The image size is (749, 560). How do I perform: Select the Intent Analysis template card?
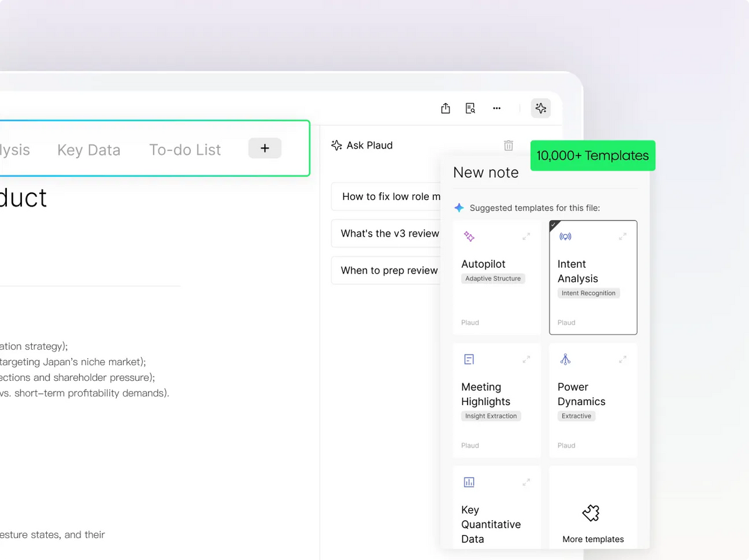pos(593,278)
